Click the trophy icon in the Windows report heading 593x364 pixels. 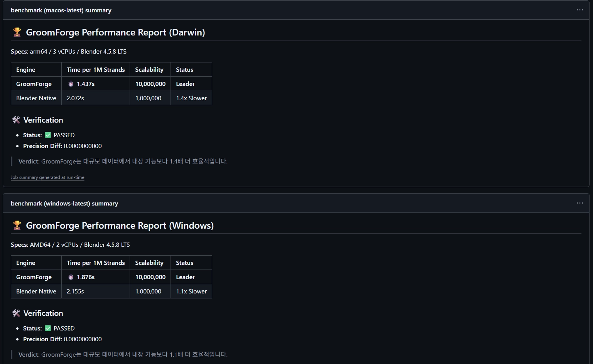17,226
